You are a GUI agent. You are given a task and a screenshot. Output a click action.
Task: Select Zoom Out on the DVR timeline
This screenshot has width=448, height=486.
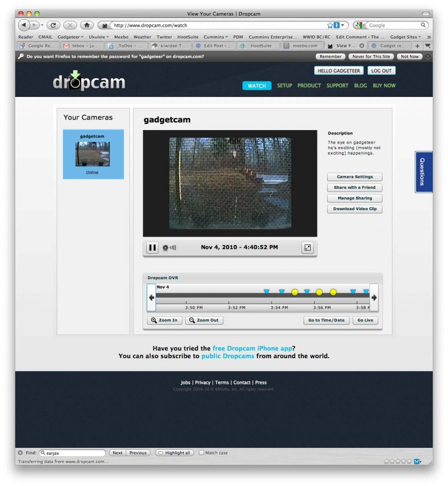click(x=204, y=320)
